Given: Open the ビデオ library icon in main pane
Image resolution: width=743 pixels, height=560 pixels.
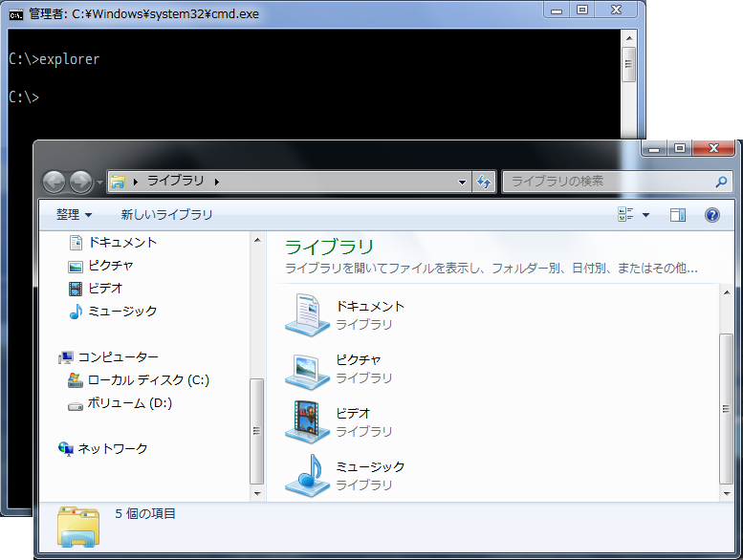Looking at the screenshot, I should pyautogui.click(x=308, y=421).
